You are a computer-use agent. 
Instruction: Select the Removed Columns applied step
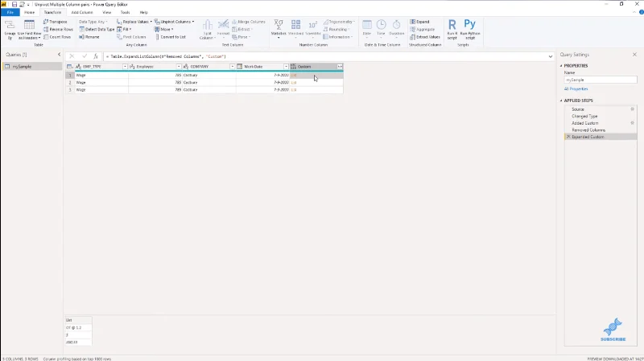tap(588, 129)
